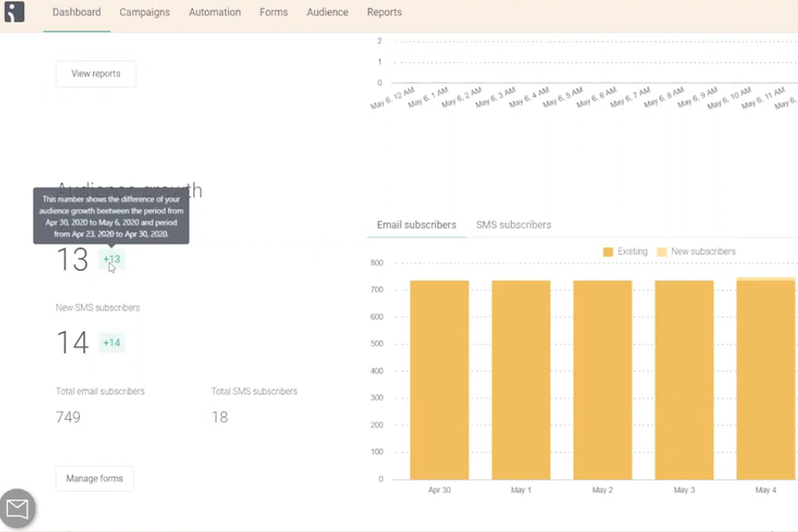Go to the Campaigns menu

pos(144,12)
